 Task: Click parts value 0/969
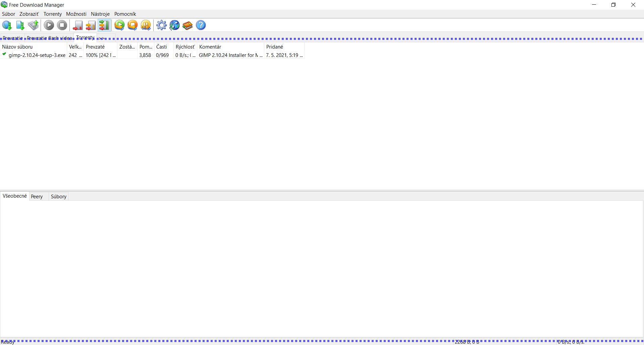point(162,55)
